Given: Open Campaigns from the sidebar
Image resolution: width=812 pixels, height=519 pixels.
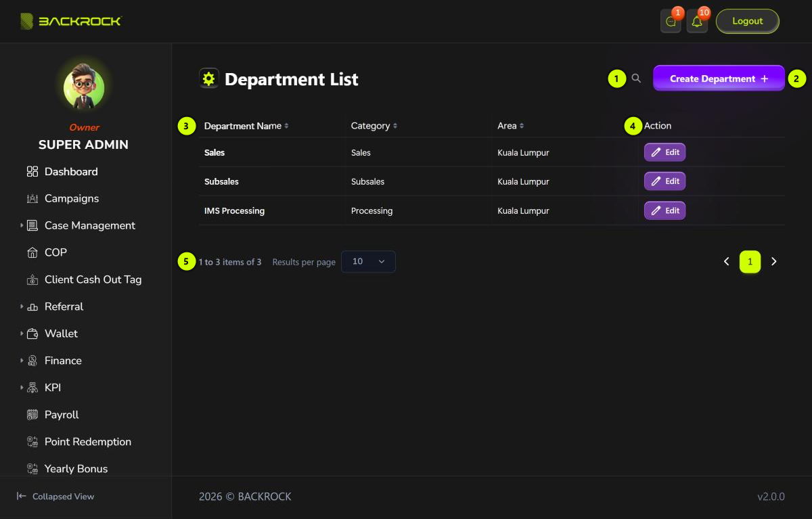Looking at the screenshot, I should (72, 199).
